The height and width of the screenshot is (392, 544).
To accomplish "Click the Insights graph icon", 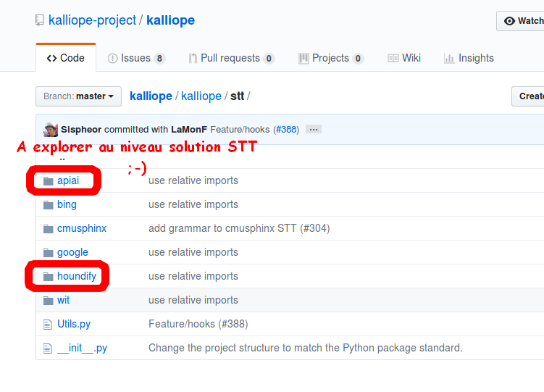I will (x=449, y=58).
